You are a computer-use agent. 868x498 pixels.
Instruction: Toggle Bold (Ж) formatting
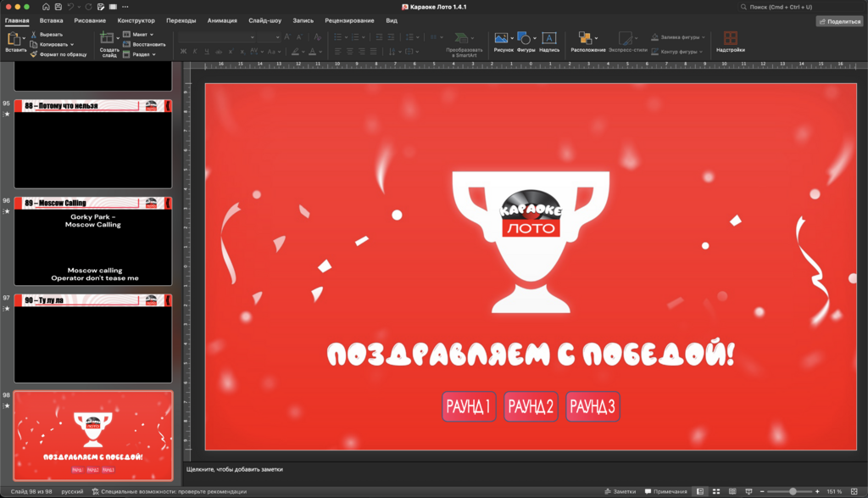pyautogui.click(x=183, y=52)
